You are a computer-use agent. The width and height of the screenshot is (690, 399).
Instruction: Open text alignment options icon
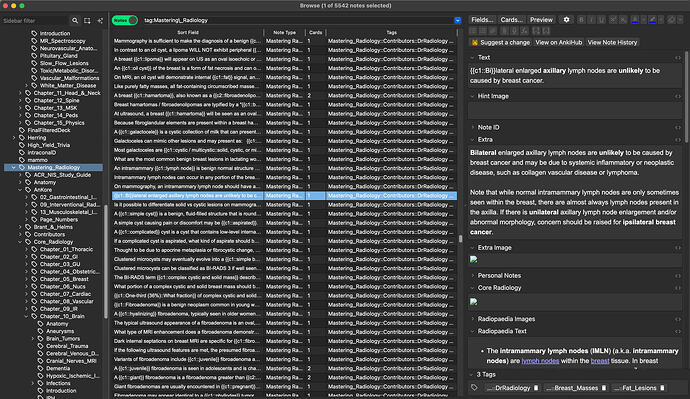[x=492, y=31]
